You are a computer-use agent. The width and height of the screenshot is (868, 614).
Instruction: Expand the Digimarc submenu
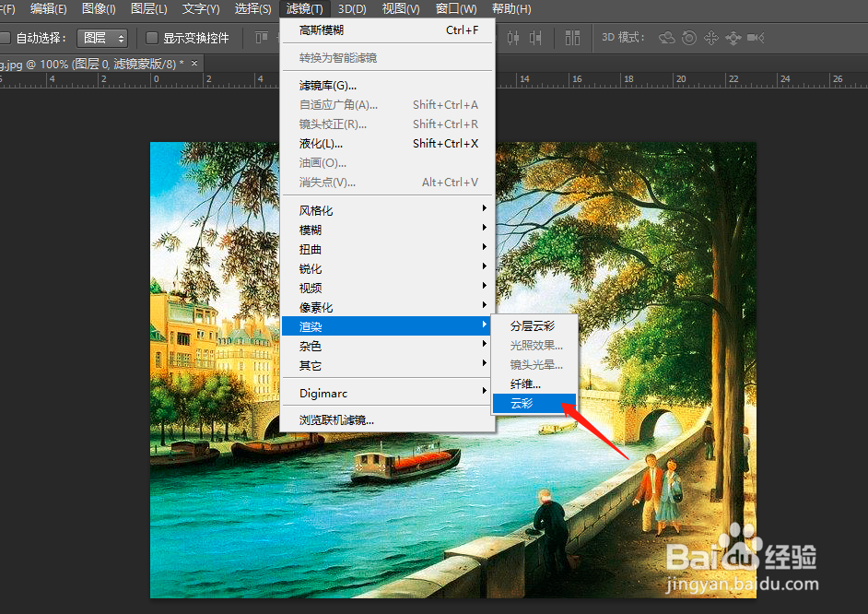[x=387, y=393]
